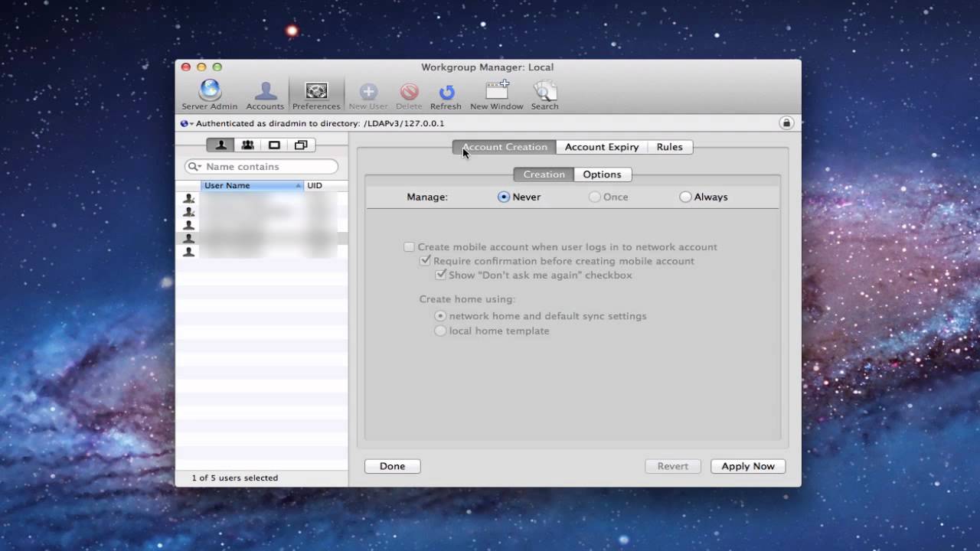Click the Done button
Screen dimensions: 980x551
(x=393, y=466)
